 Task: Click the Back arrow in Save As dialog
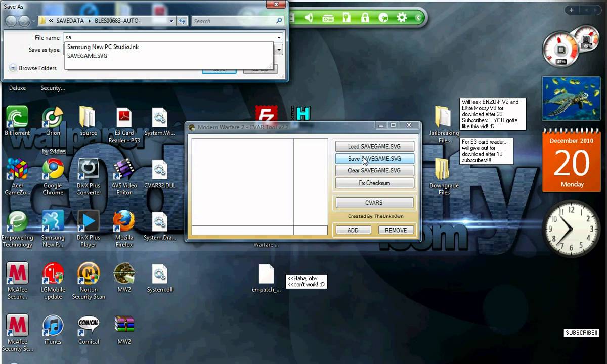coord(11,21)
